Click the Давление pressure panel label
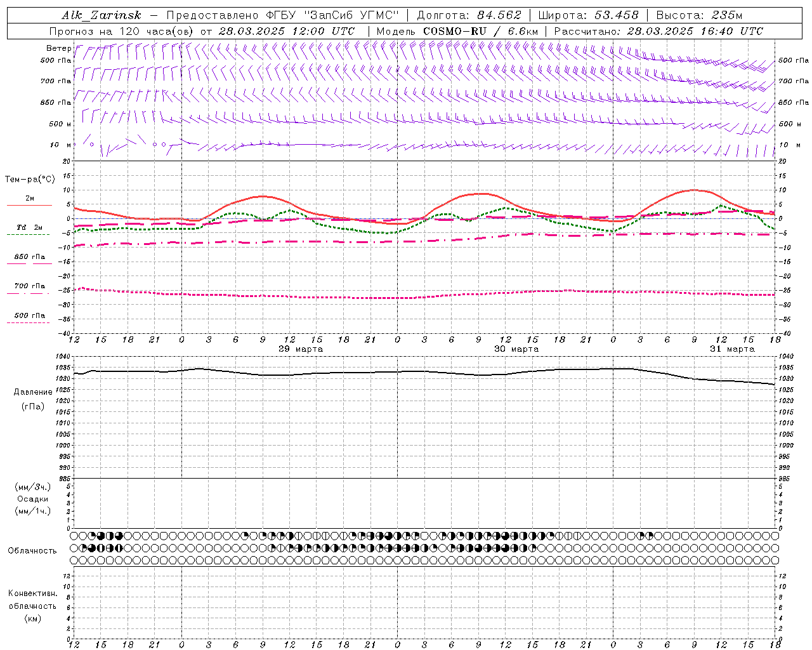 (33, 392)
